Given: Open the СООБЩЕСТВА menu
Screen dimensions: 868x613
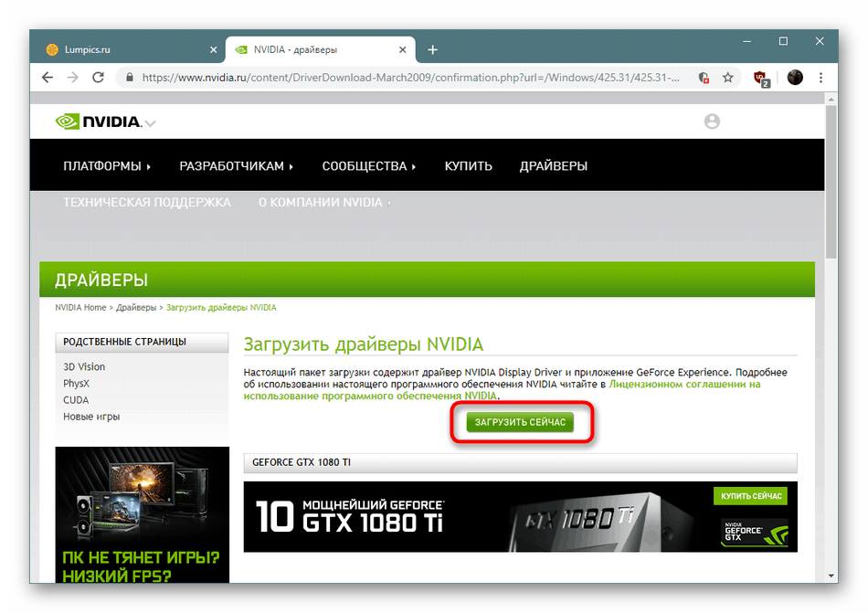Looking at the screenshot, I should [369, 166].
